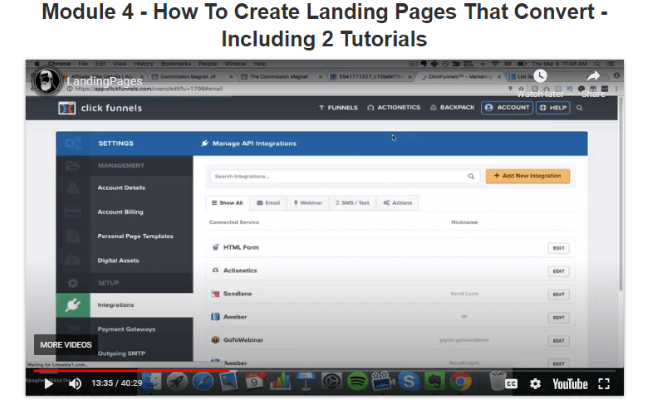Image resolution: width=650 pixels, height=400 pixels.
Task: Edit the GoToWebinar integration
Action: click(559, 341)
